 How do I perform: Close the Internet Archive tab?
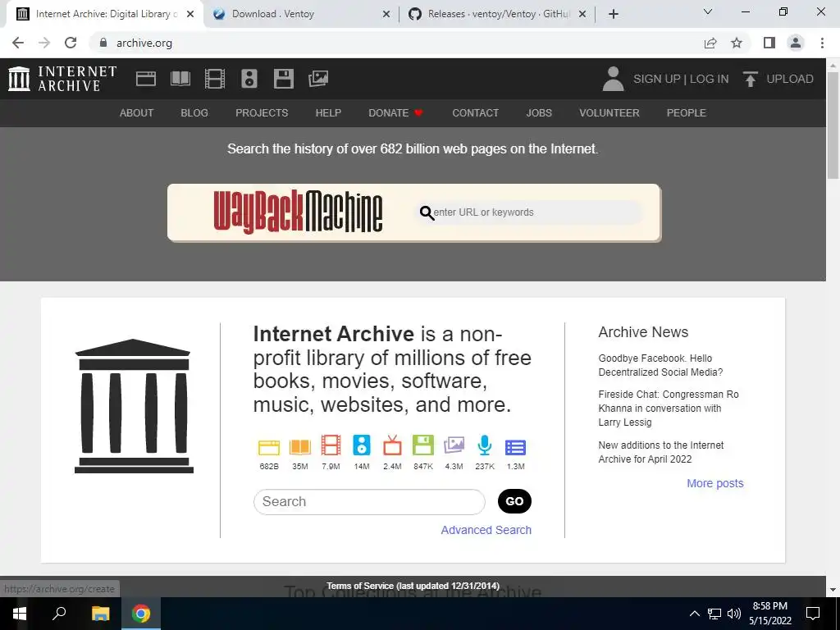click(190, 15)
